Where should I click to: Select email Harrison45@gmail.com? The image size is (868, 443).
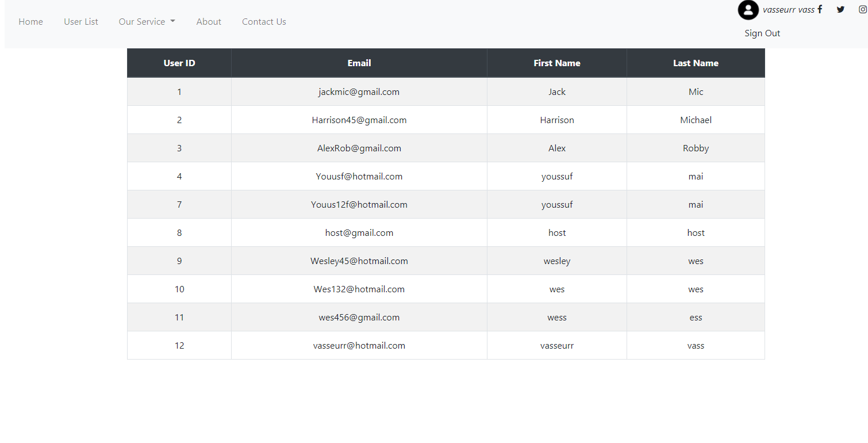click(359, 120)
